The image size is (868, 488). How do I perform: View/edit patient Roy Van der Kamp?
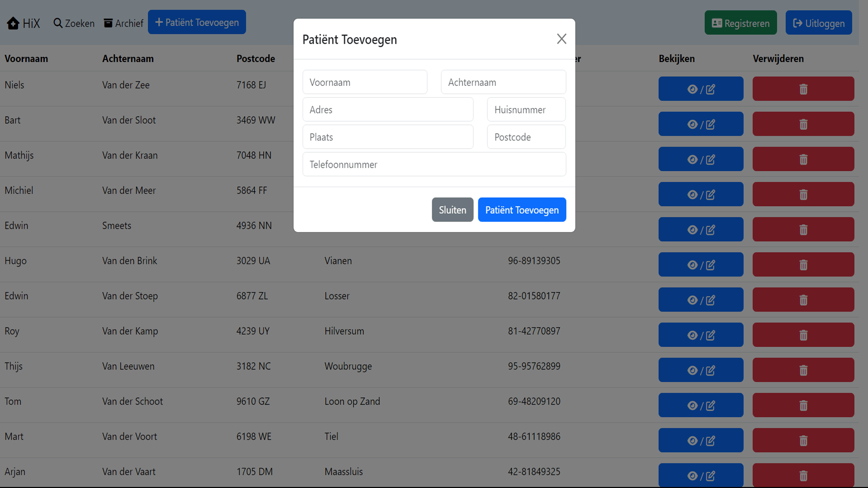click(701, 335)
